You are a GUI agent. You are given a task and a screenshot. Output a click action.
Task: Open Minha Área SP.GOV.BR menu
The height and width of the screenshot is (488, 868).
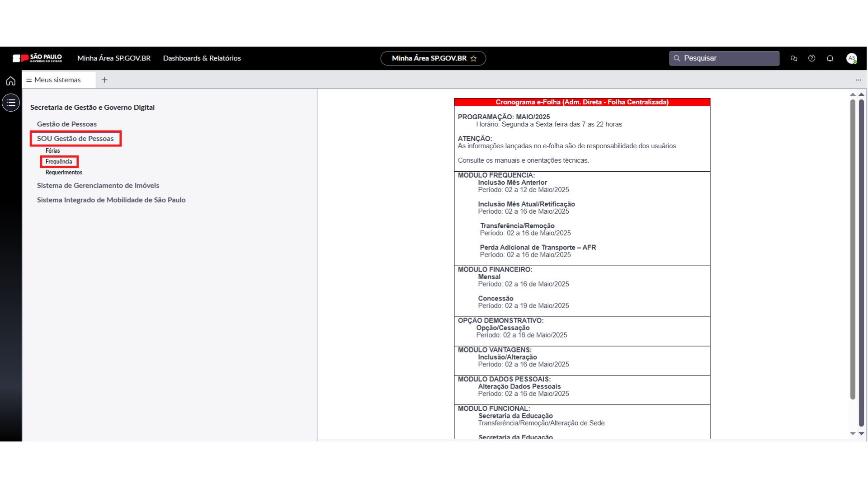[x=114, y=58]
